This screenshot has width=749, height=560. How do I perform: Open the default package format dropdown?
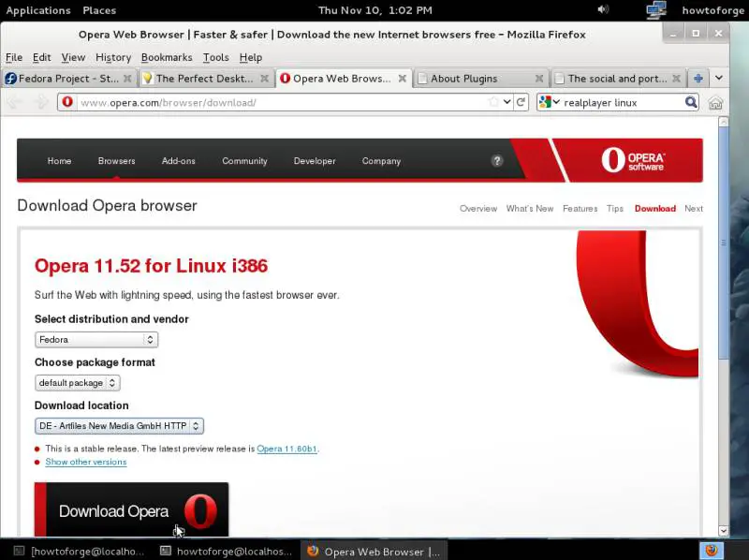(78, 383)
